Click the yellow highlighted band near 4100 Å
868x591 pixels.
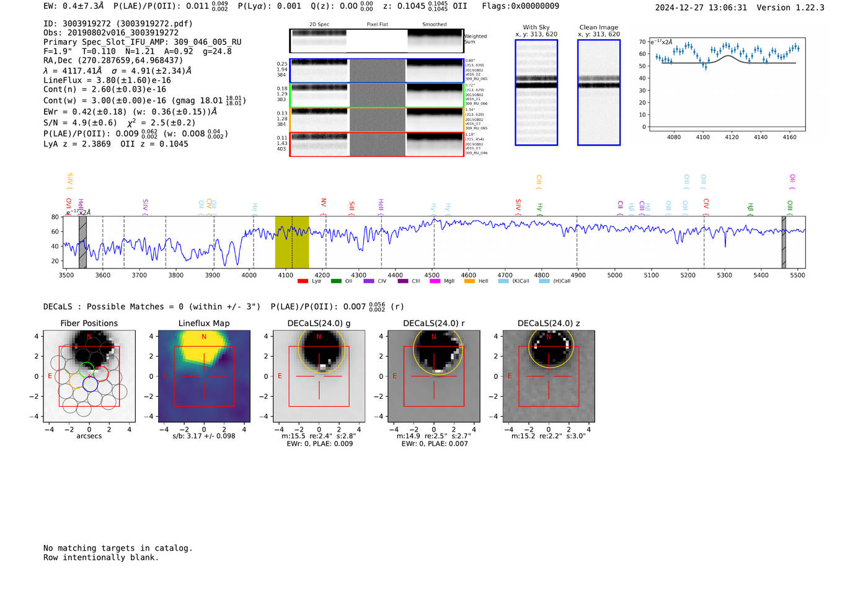coord(292,242)
